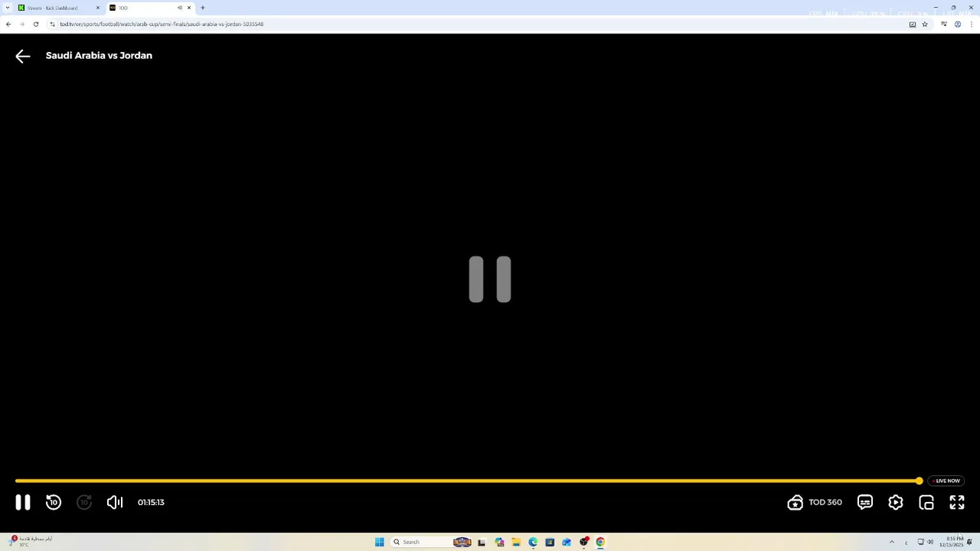980x551 pixels.
Task: Mute the TOD tab audio indicator
Action: click(x=180, y=8)
